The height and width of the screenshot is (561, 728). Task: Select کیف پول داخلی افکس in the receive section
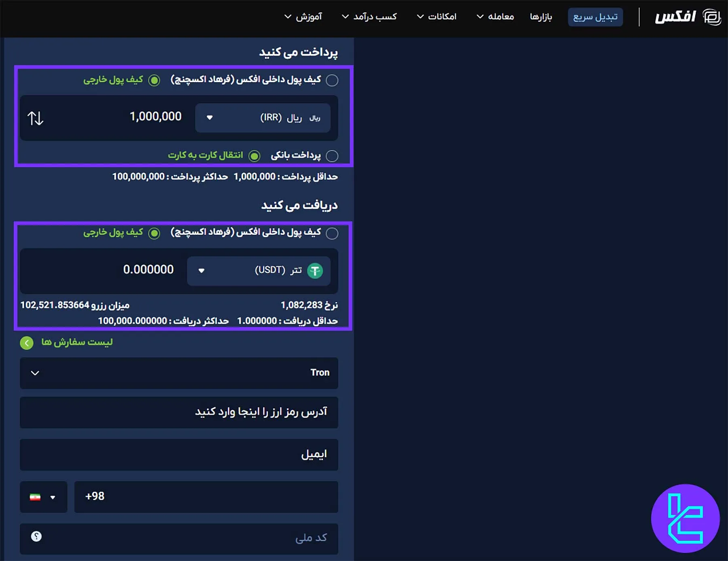(332, 233)
